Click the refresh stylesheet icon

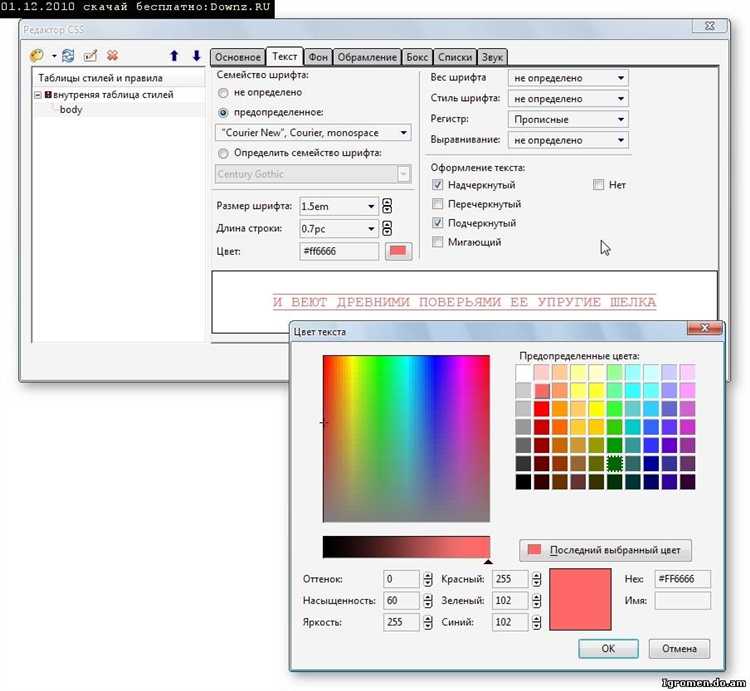pyautogui.click(x=68, y=55)
